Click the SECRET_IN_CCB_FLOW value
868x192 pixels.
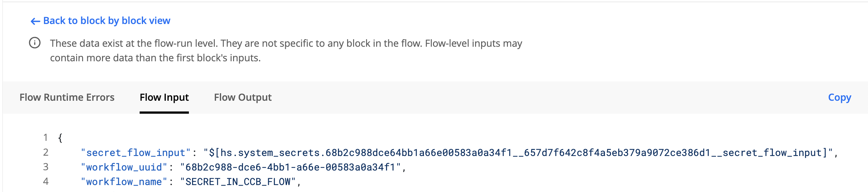pyautogui.click(x=238, y=182)
